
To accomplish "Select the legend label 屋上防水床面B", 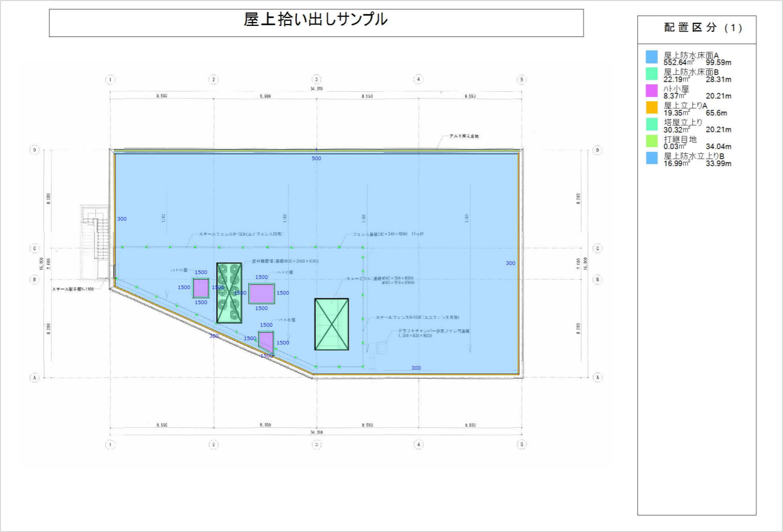I will (x=691, y=72).
